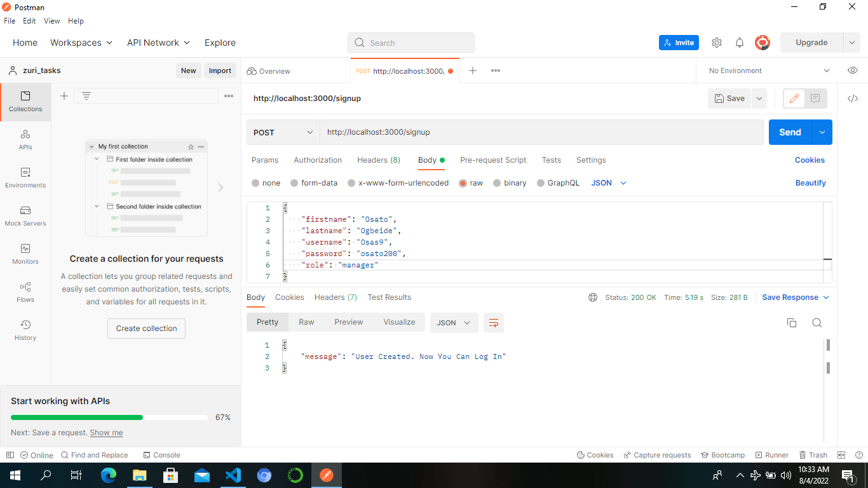Image resolution: width=868 pixels, height=488 pixels.
Task: Click the Windows Start button
Action: click(x=15, y=475)
